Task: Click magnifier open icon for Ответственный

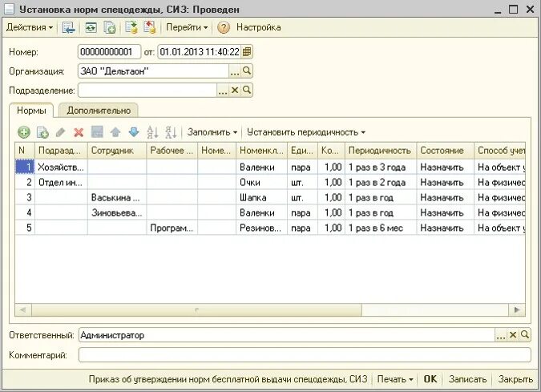Action: coord(525,335)
